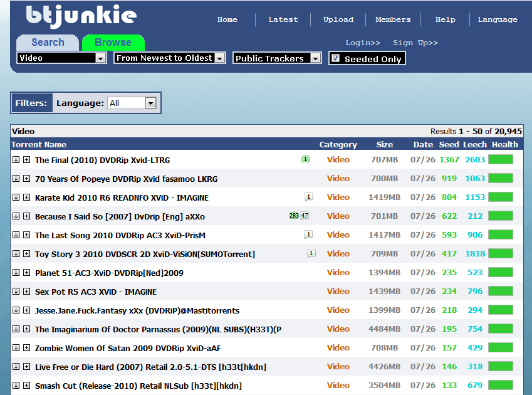Click seed count 1367
Image resolution: width=532 pixels, height=395 pixels.
(449, 159)
